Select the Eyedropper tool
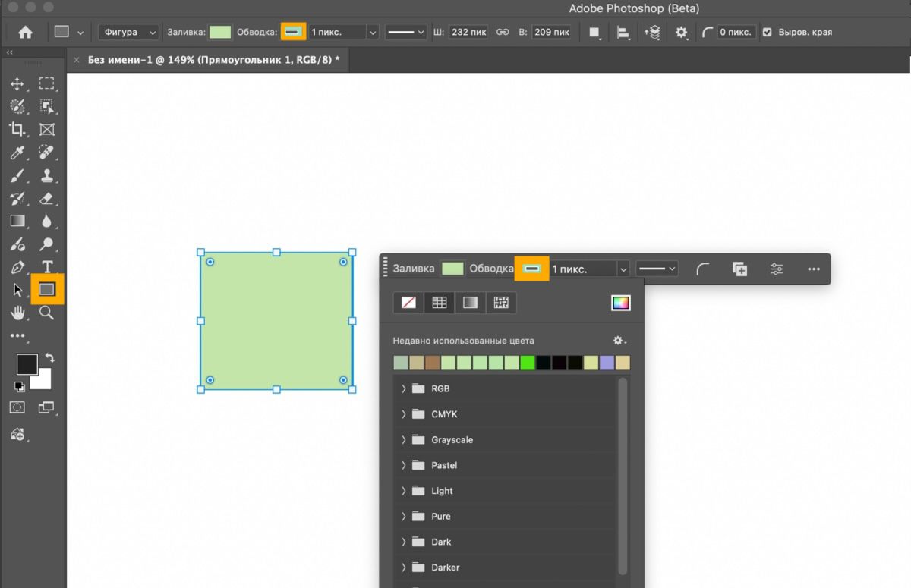This screenshot has width=911, height=588. tap(17, 153)
